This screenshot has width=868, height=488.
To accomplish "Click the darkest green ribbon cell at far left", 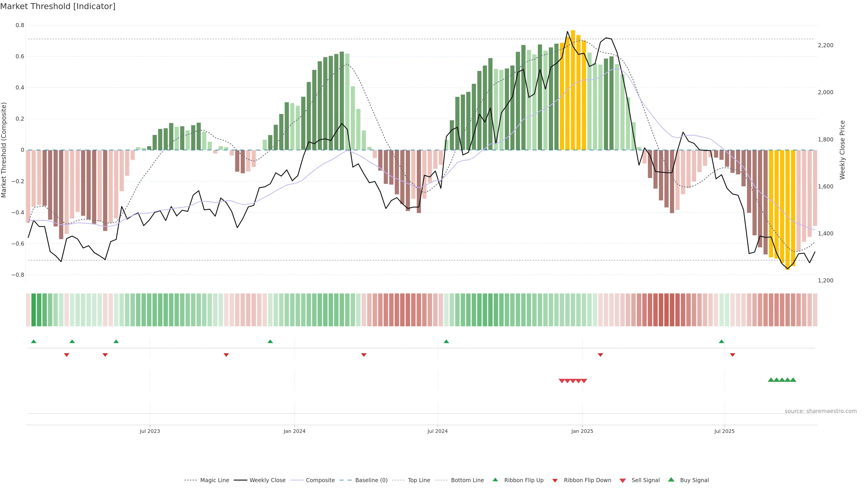I will 33,310.
